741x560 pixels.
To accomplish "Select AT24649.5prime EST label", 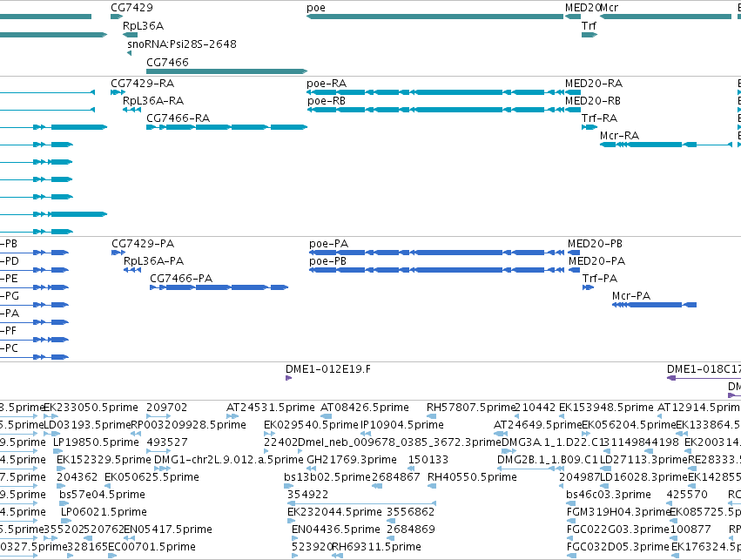I will (x=538, y=425).
